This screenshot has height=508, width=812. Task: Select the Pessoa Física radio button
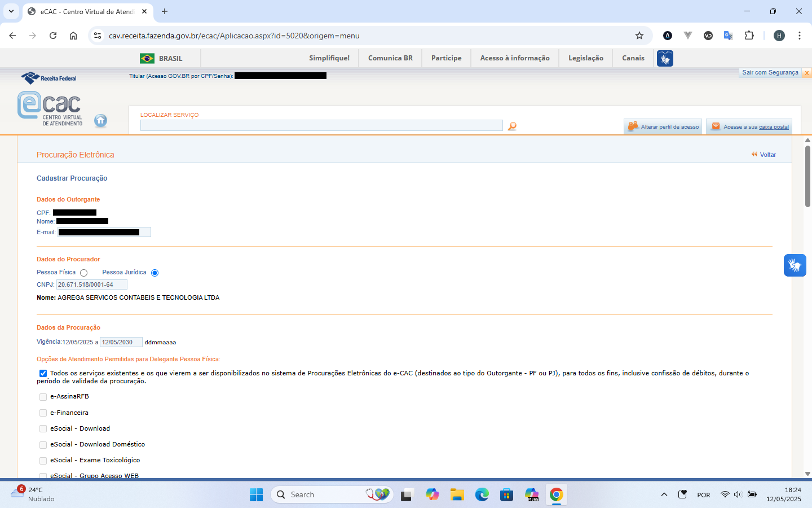pos(84,273)
